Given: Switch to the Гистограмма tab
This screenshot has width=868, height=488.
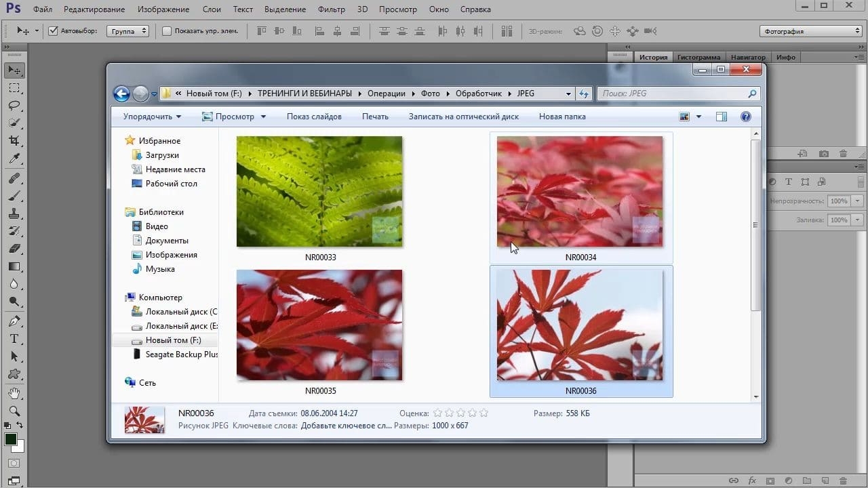Looking at the screenshot, I should point(699,58).
